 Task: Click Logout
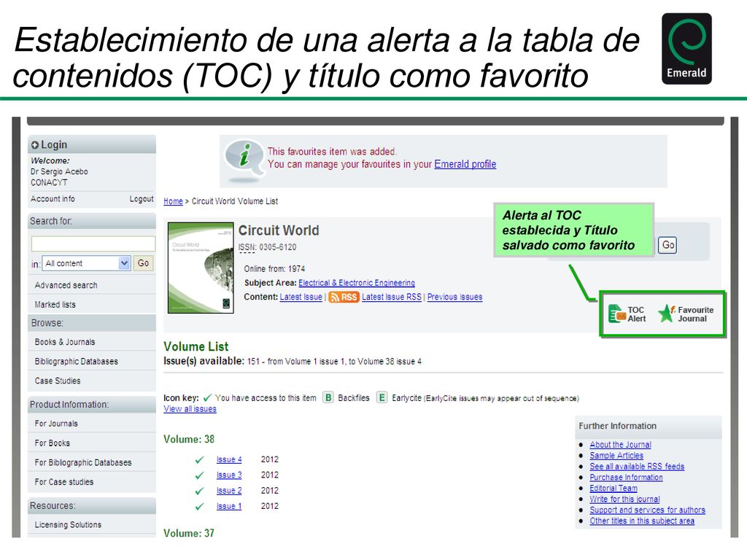click(x=142, y=199)
